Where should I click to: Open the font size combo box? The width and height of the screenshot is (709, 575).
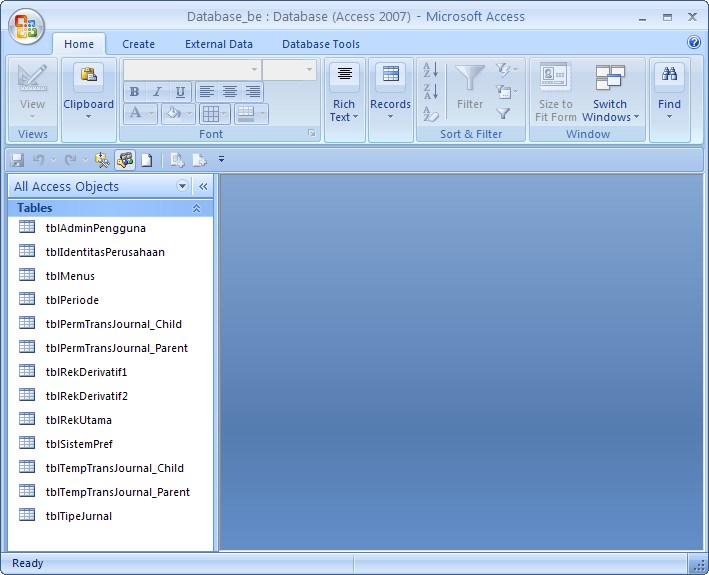tap(289, 70)
